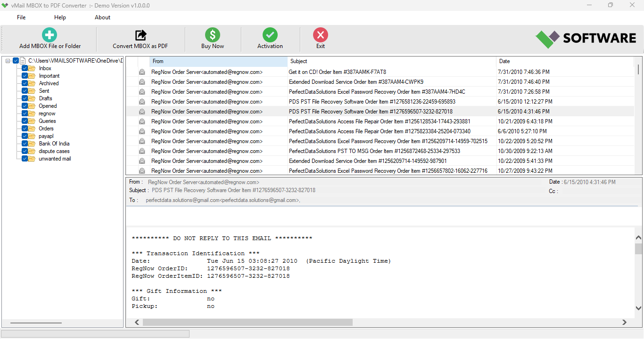644x339 pixels.
Task: Disable the Bank Of India checkbox
Action: click(25, 143)
